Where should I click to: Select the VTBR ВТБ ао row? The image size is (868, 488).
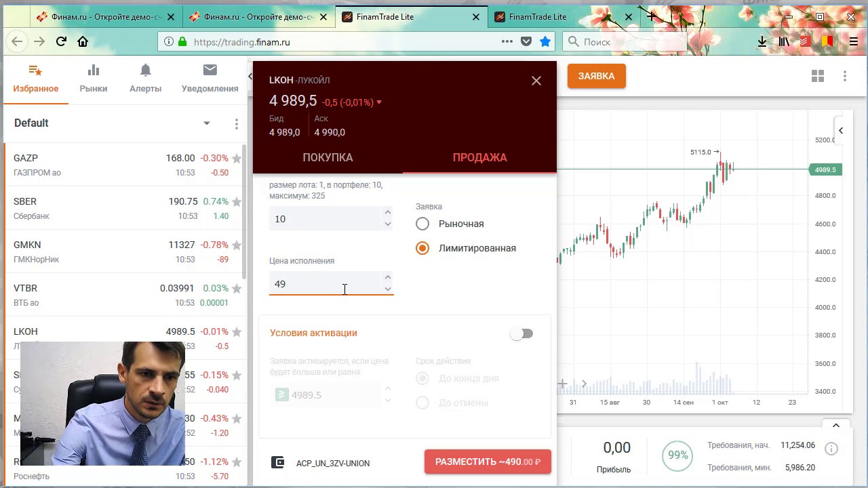coord(122,295)
